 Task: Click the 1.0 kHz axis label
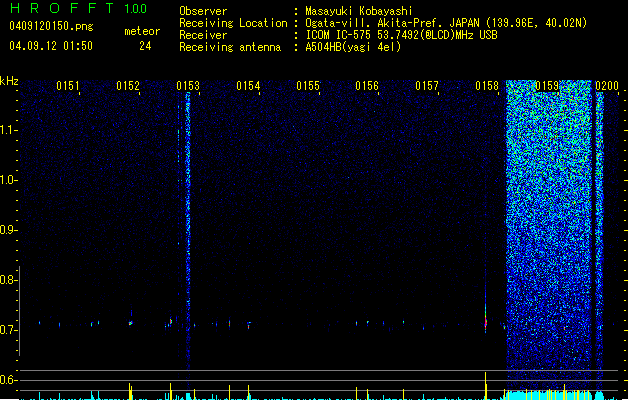coord(8,180)
